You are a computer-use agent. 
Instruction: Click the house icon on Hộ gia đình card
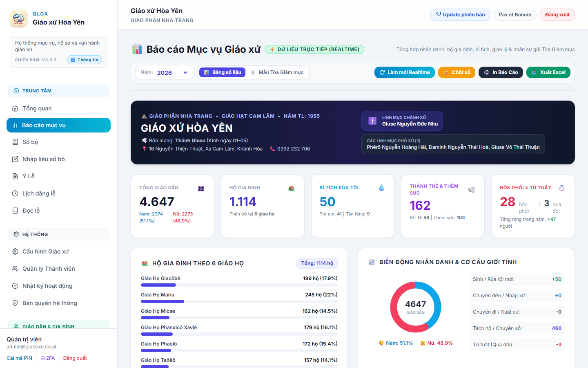pyautogui.click(x=291, y=188)
